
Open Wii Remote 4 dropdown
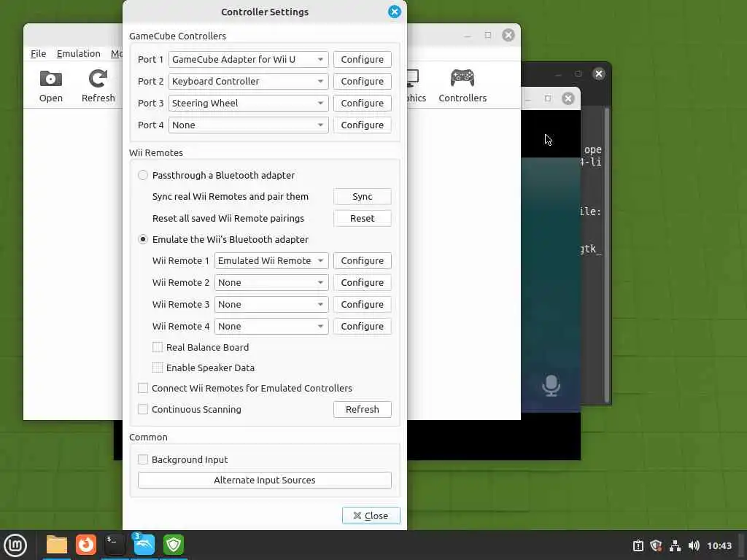point(271,327)
